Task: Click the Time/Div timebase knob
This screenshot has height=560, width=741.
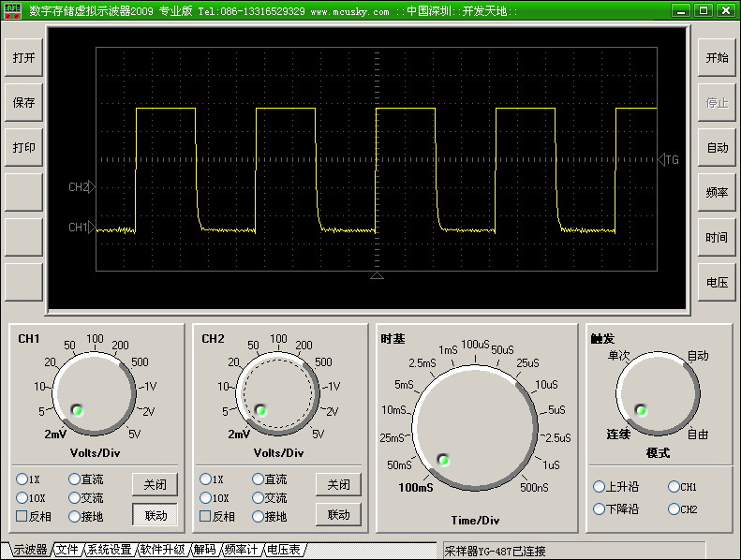Action: click(x=475, y=427)
